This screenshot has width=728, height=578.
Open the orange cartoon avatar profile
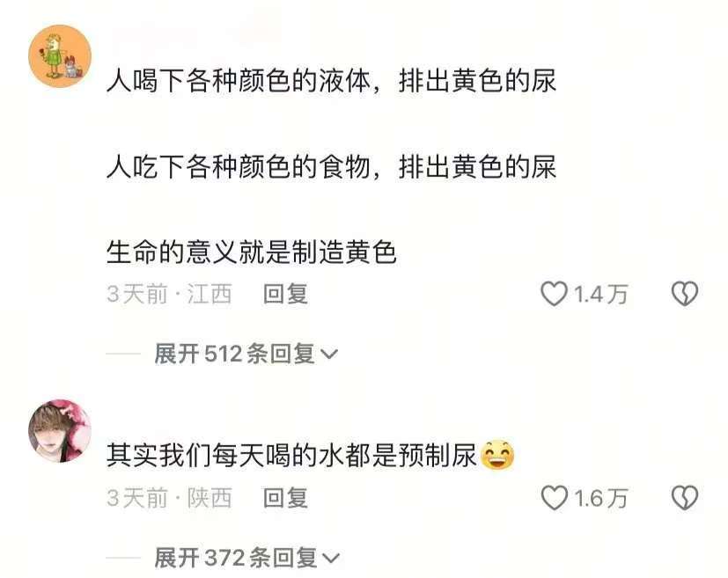tap(60, 56)
